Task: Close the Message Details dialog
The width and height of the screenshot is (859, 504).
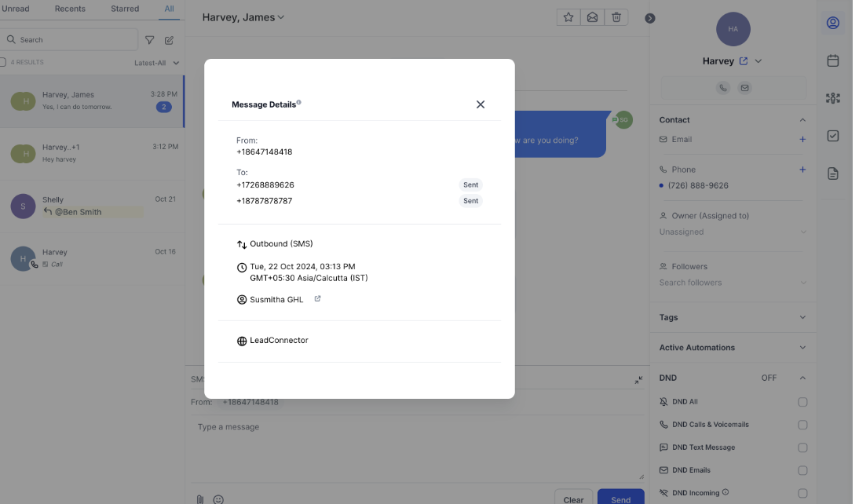Action: coord(481,104)
